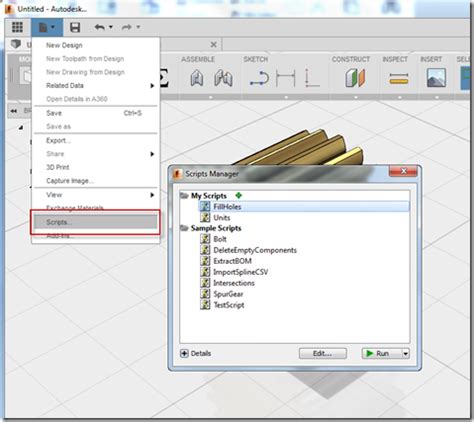
Task: Select the FillHoles script
Action: click(x=304, y=207)
